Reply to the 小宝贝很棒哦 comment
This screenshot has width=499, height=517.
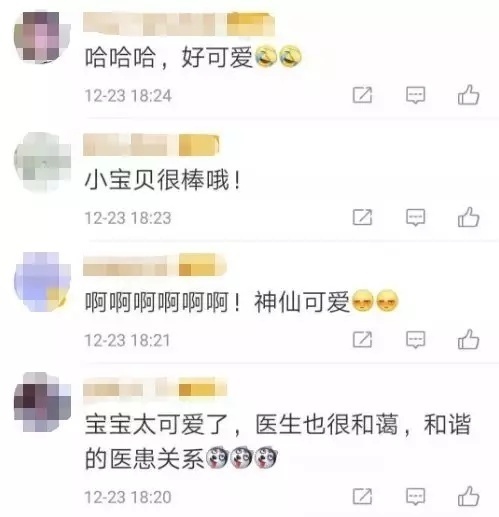pos(415,217)
